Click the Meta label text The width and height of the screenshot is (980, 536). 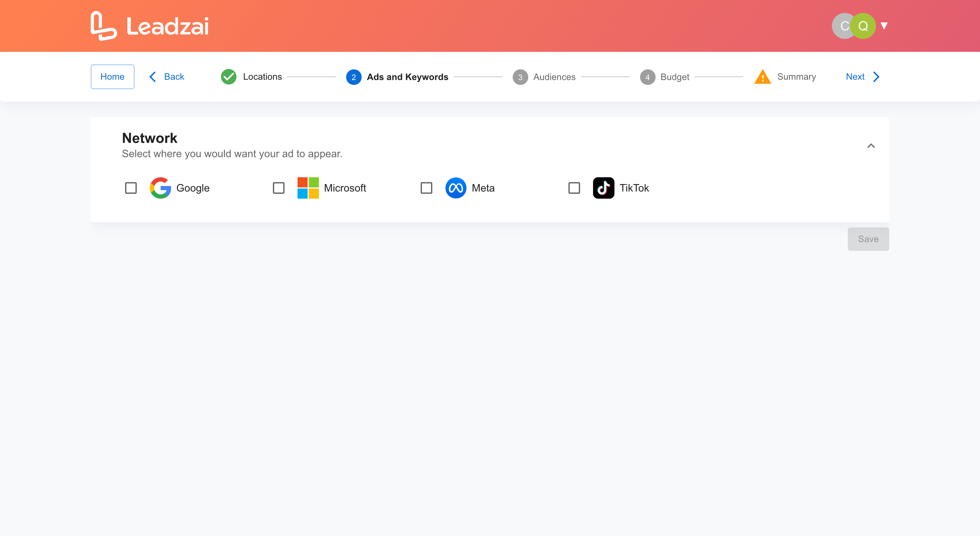point(483,188)
